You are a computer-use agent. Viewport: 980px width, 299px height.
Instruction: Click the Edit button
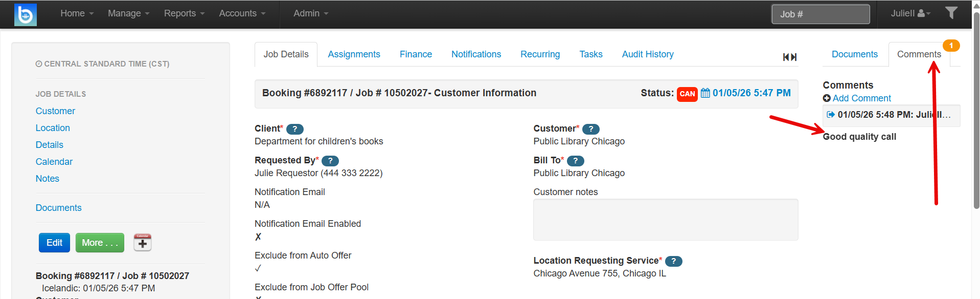tap(54, 243)
